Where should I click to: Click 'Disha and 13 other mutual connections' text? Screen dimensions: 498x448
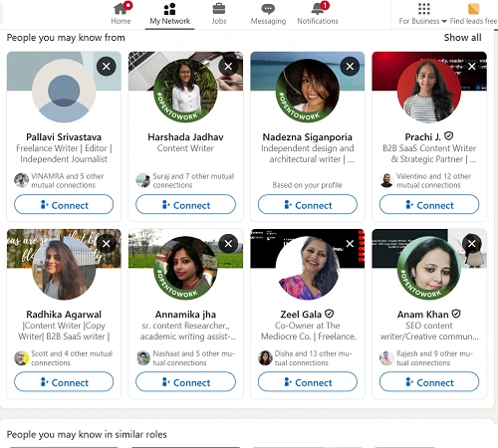point(313,358)
